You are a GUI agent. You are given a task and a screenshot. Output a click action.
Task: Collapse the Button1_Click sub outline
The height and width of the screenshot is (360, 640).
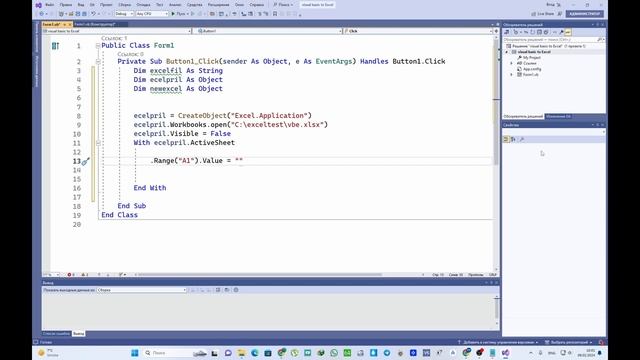click(98, 62)
